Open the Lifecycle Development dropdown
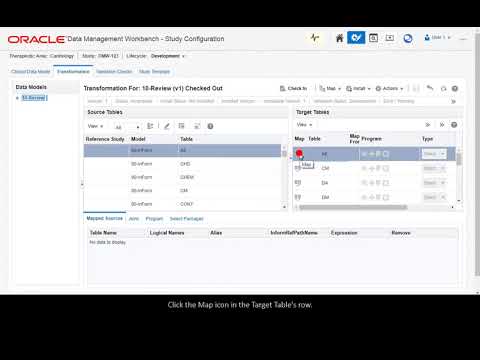The height and width of the screenshot is (360, 480). tap(167, 56)
